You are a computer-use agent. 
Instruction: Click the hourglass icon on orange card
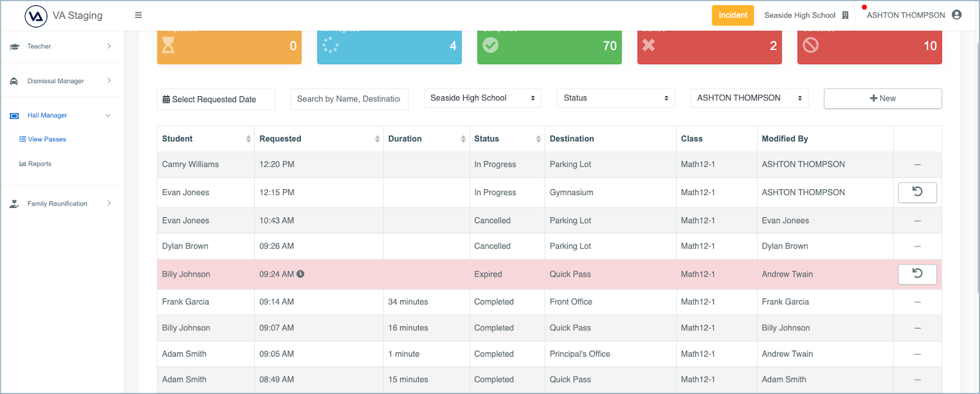pyautogui.click(x=168, y=45)
